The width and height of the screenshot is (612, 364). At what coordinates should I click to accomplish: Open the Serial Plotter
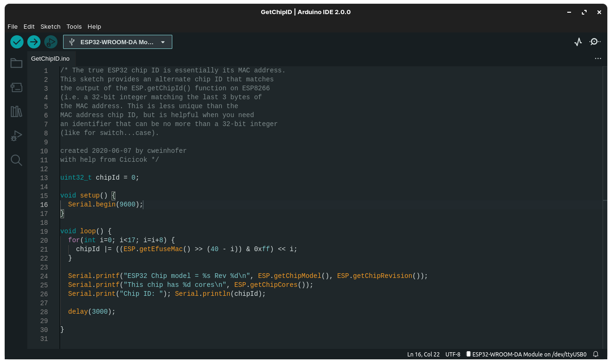[578, 42]
